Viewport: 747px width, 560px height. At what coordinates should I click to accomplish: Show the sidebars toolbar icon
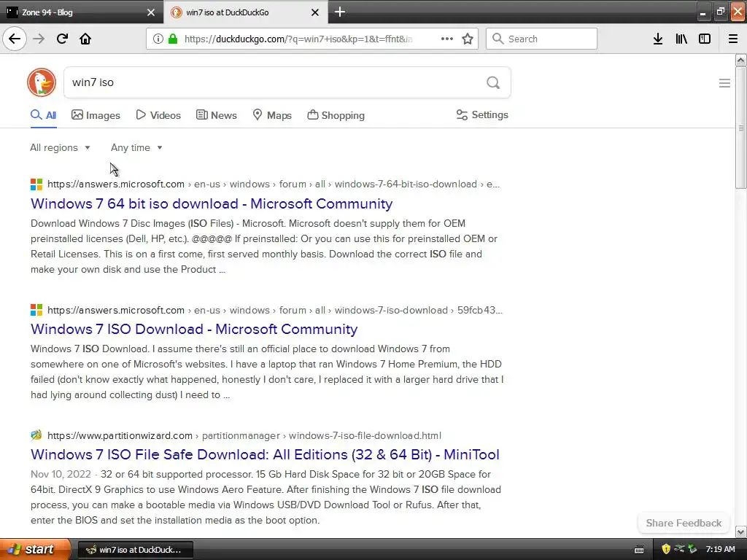point(705,39)
